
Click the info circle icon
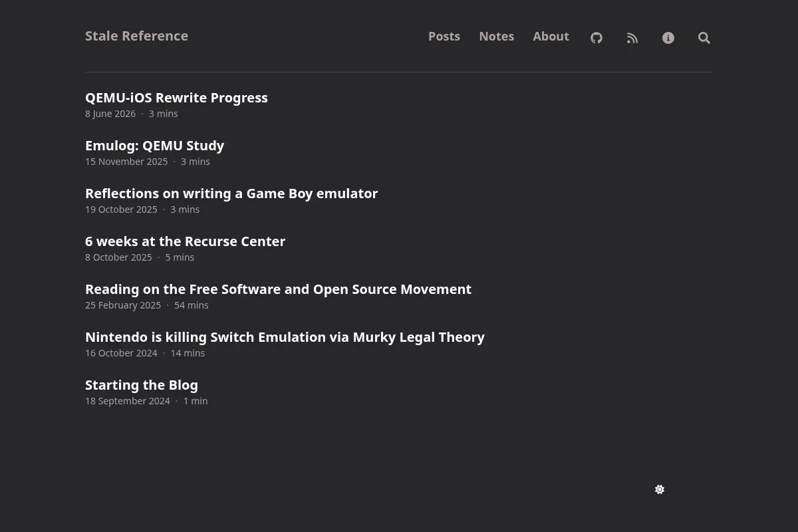click(668, 38)
